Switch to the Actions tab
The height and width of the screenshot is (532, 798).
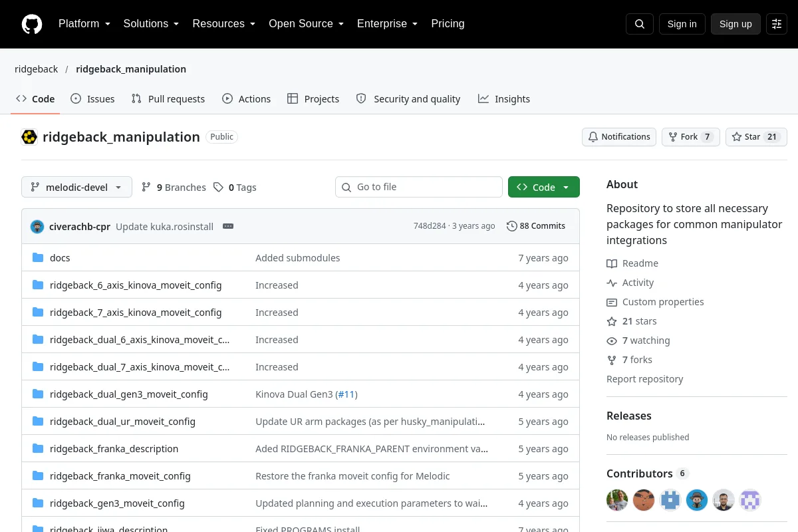(x=246, y=99)
